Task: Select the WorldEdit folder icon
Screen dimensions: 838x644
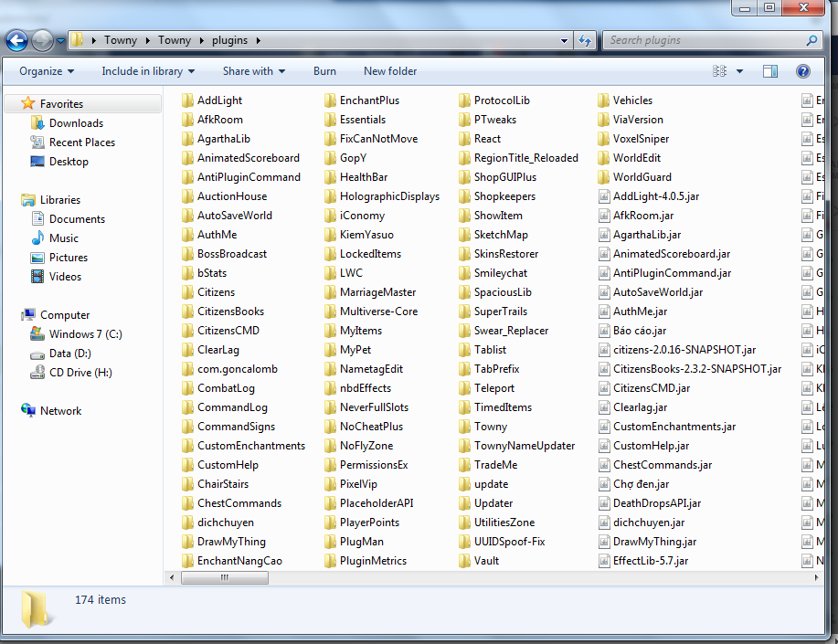Action: pyautogui.click(x=603, y=158)
